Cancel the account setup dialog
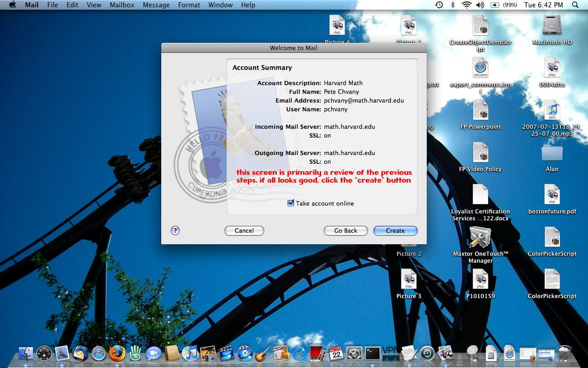The width and height of the screenshot is (588, 368). (x=244, y=230)
